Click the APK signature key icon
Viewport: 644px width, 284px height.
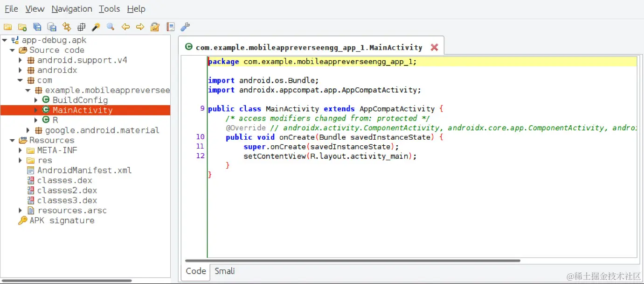coord(23,220)
